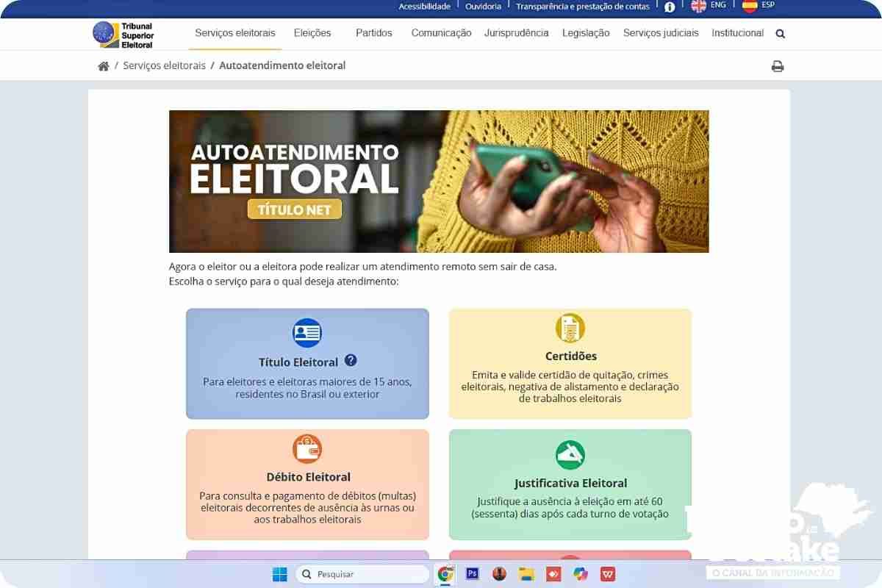Image resolution: width=882 pixels, height=588 pixels.
Task: Switch language using the UK flag icon
Action: [x=699, y=6]
